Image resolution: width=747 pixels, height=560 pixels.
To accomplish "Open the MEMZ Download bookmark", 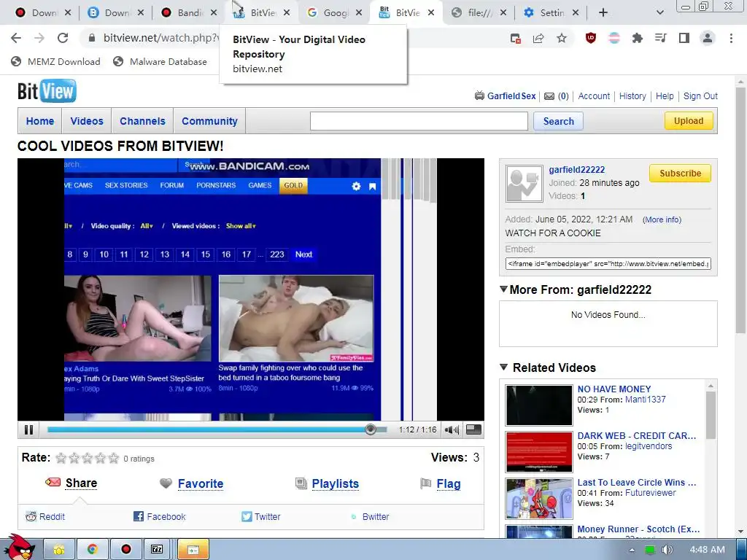I will [55, 61].
